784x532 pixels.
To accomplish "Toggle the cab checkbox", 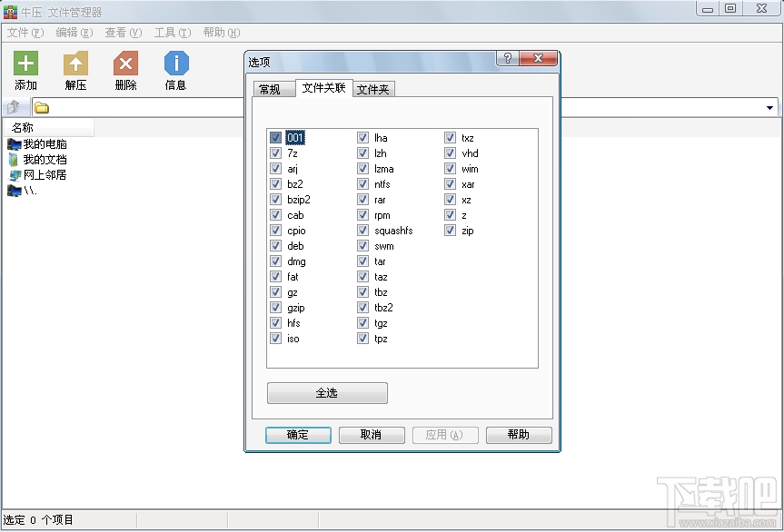I will (275, 215).
